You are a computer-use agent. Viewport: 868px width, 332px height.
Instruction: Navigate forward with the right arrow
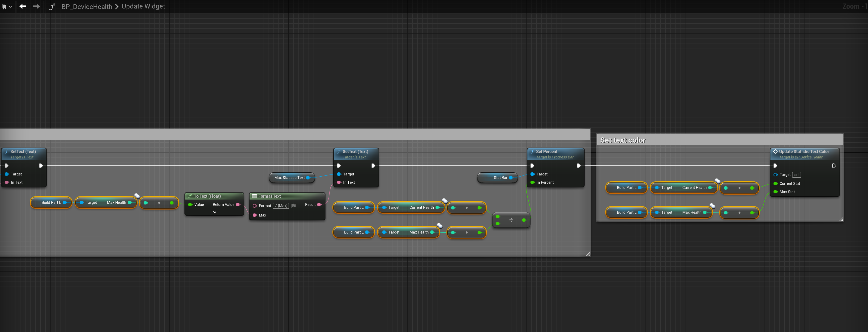(x=36, y=6)
